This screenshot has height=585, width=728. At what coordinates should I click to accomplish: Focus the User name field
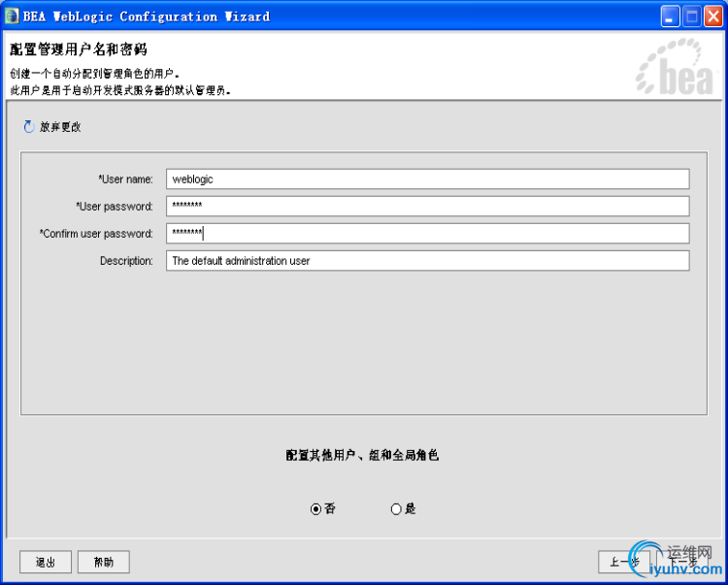pos(428,179)
